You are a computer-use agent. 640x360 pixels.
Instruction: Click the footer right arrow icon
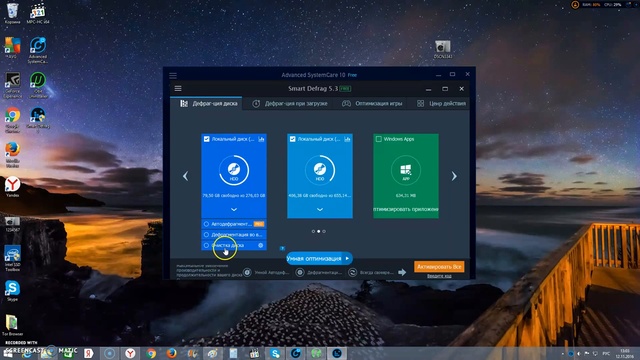point(402,272)
